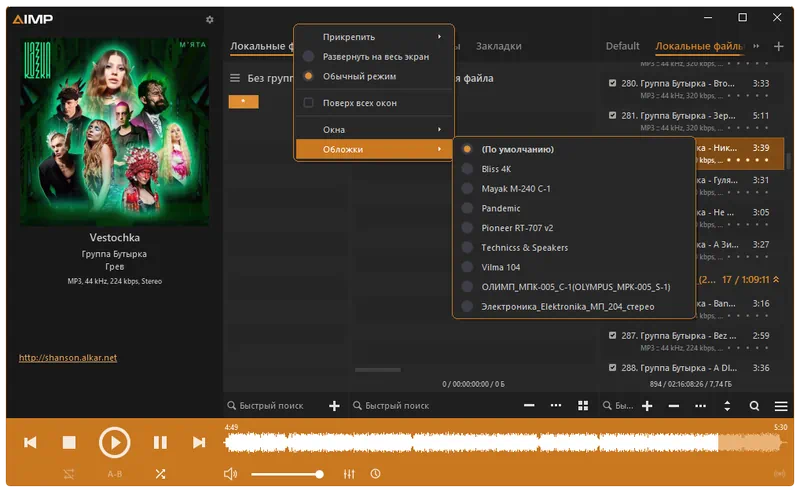Image resolution: width=800 pixels, height=492 pixels.
Task: Remove tracks with the playlist minus icon
Action: click(673, 406)
